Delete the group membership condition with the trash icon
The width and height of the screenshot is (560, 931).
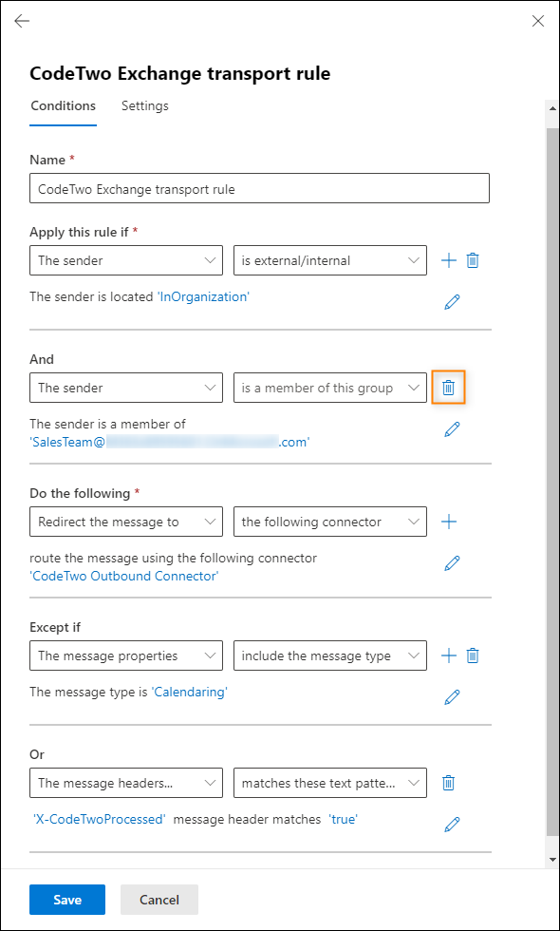[x=448, y=388]
